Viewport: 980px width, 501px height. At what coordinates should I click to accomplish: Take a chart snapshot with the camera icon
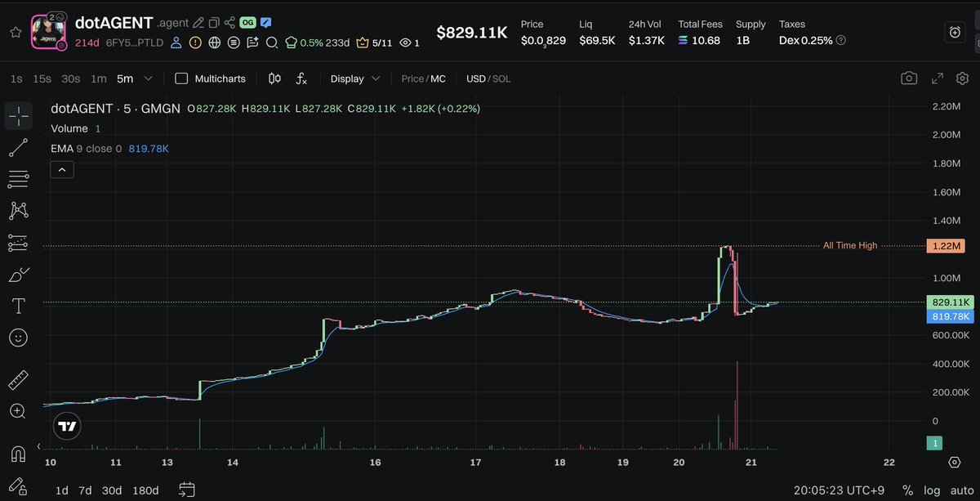pos(908,78)
